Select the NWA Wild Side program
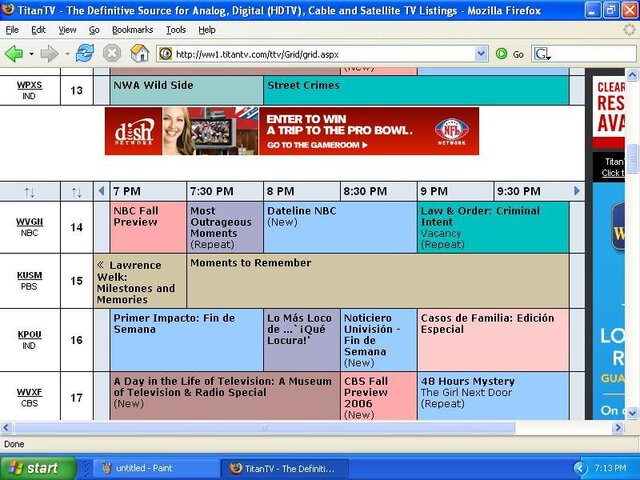The image size is (640, 480). click(x=187, y=90)
